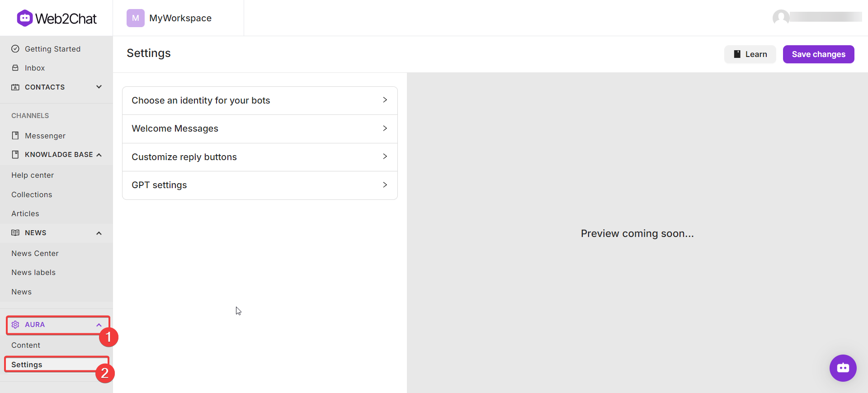This screenshot has height=393, width=868.
Task: Open News Center
Action: tap(35, 253)
